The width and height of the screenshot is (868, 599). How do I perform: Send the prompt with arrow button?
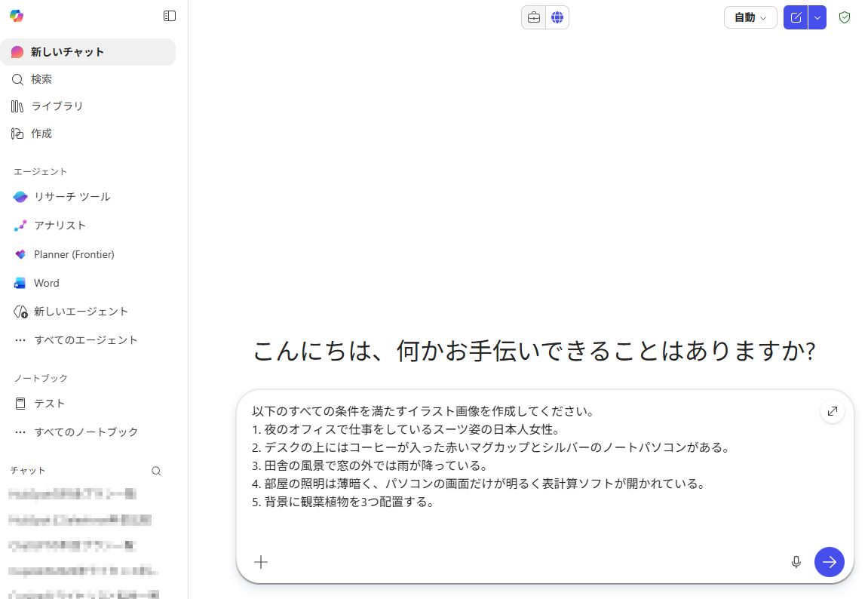(x=829, y=562)
